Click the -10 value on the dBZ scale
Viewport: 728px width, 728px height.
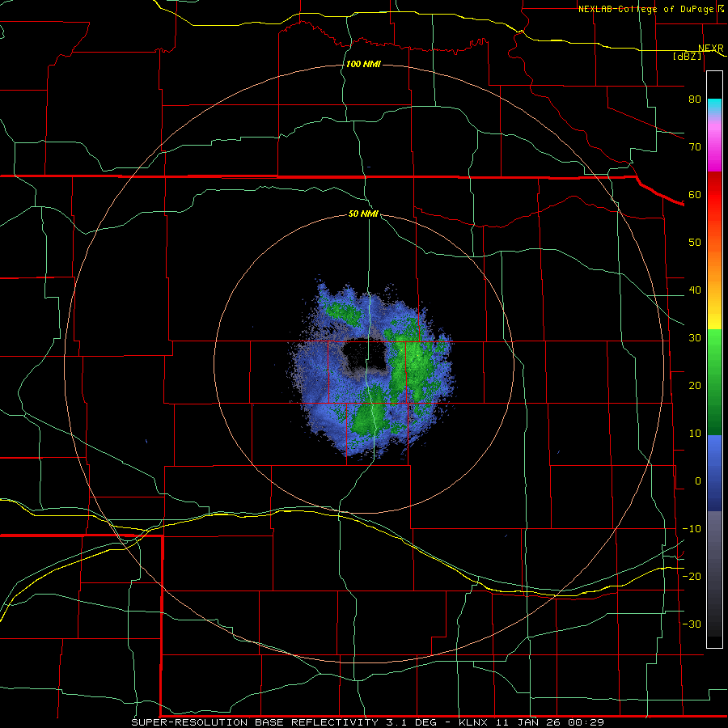tap(692, 529)
